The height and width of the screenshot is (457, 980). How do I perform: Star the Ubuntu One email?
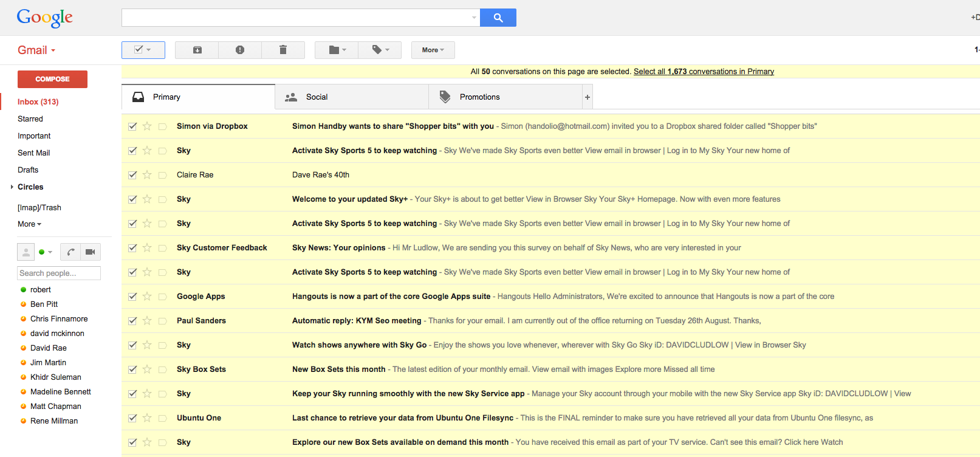147,418
